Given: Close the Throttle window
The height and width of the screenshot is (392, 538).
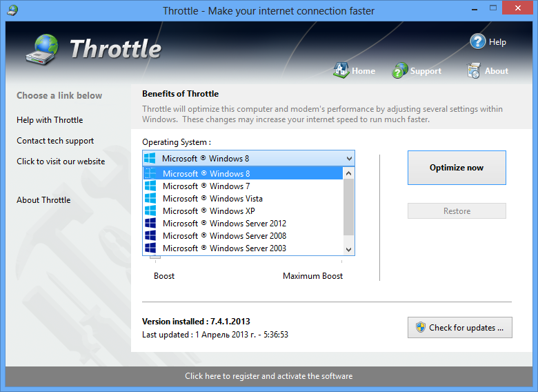Looking at the screenshot, I should (518, 8).
